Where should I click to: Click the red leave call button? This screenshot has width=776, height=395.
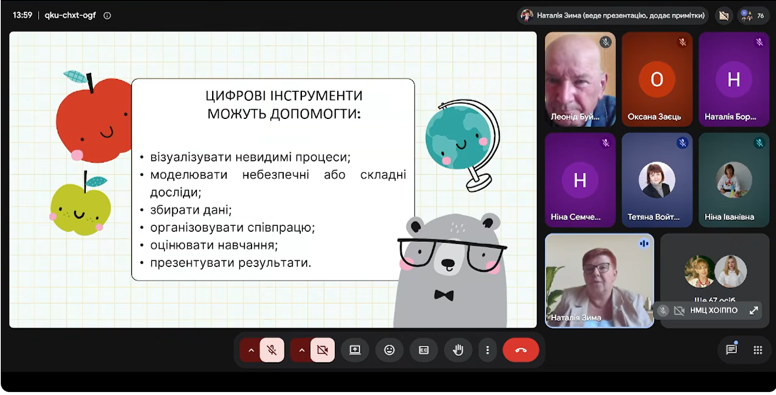pyautogui.click(x=521, y=350)
